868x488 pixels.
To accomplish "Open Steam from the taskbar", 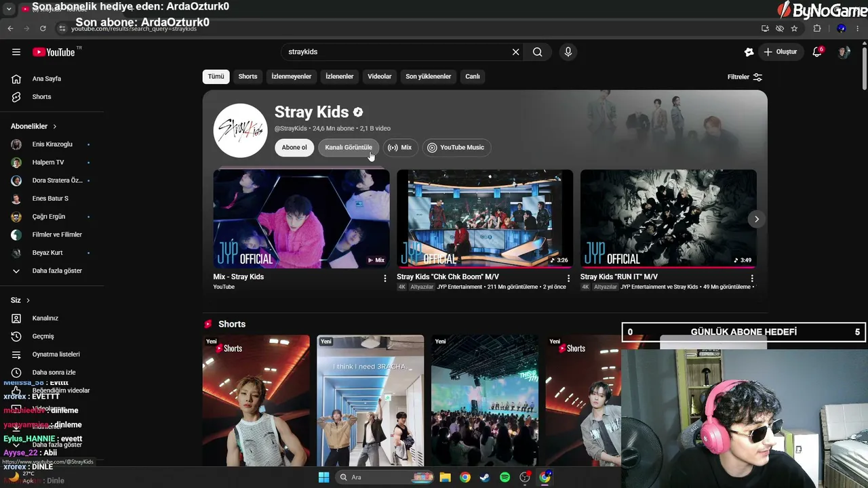I will tap(484, 477).
